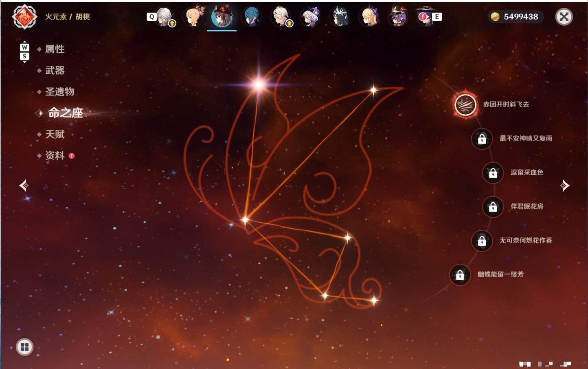Open the 圣遗物 artifacts tab
The height and width of the screenshot is (369, 588).
(x=59, y=92)
